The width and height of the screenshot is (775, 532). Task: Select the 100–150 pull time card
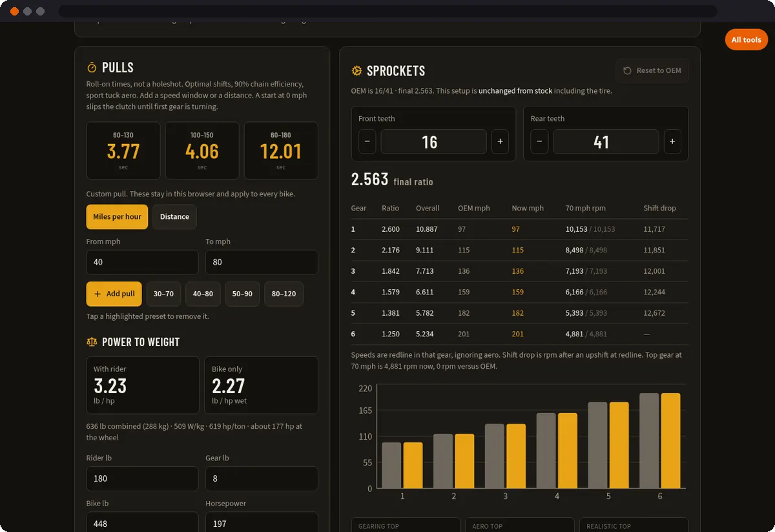[x=202, y=150]
